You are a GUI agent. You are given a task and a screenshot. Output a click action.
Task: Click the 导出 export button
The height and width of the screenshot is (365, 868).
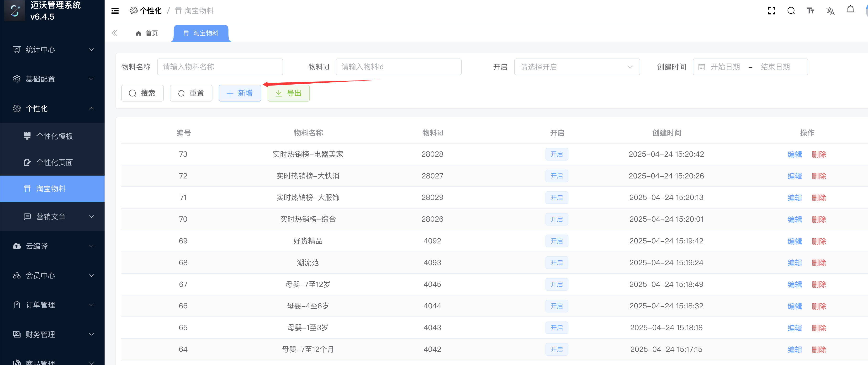click(288, 93)
